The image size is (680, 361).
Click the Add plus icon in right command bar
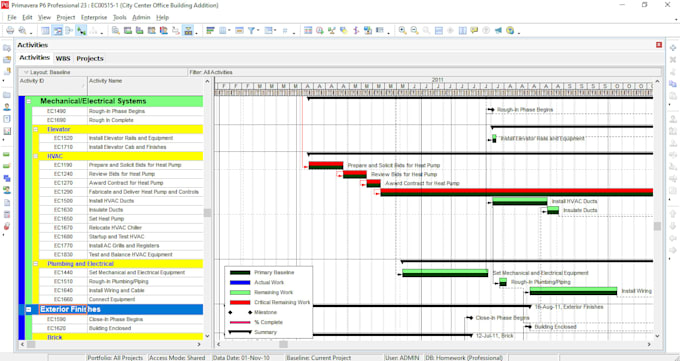pyautogui.click(x=673, y=48)
